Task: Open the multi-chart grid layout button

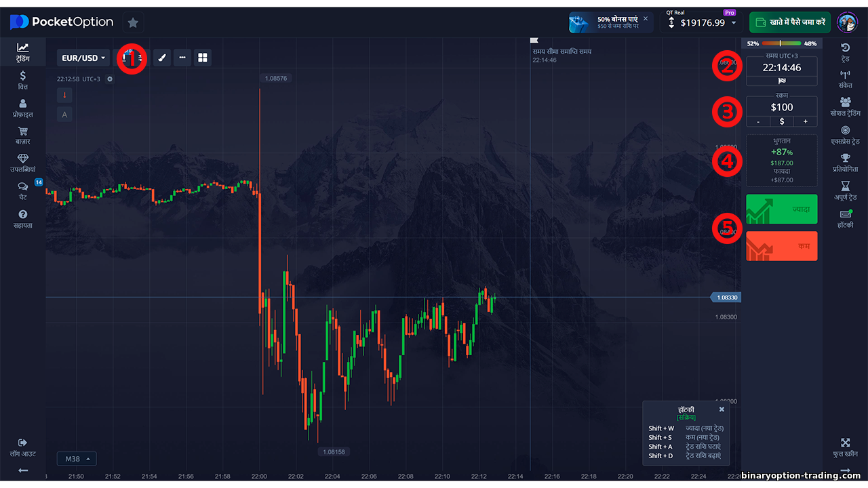Action: tap(203, 58)
